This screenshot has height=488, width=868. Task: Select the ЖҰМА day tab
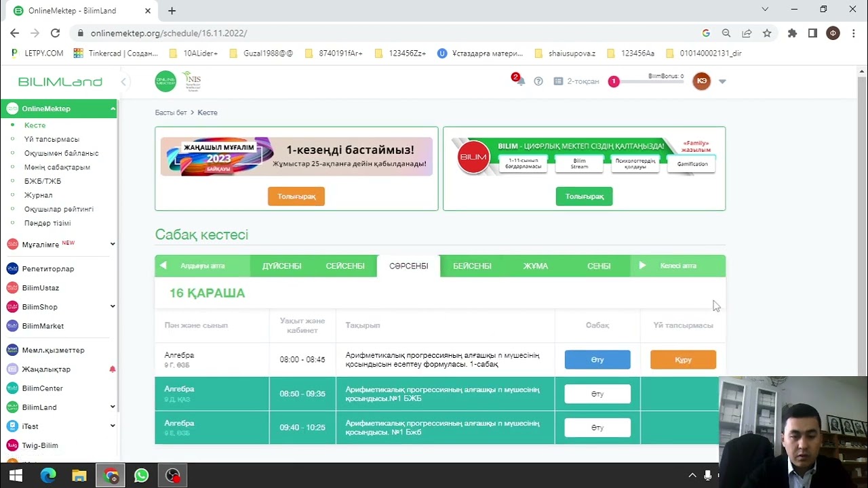(x=536, y=266)
